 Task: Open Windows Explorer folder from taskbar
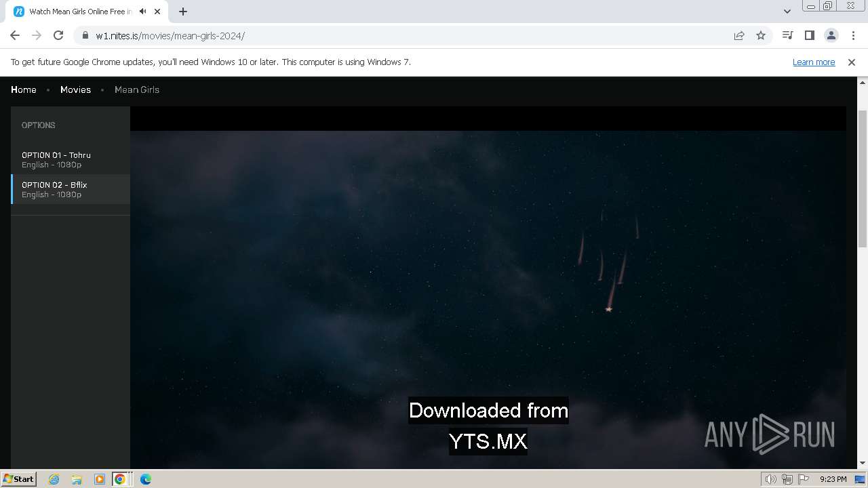click(77, 479)
